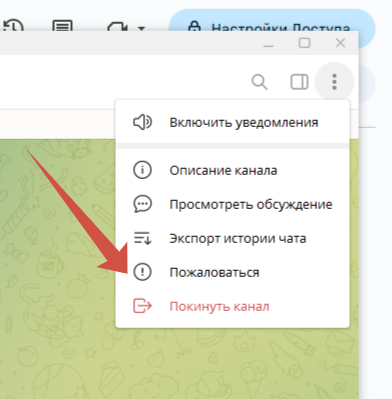Choose Просмотреть обсуждение from the menu
Screen dimensions: 392x399
232,204
